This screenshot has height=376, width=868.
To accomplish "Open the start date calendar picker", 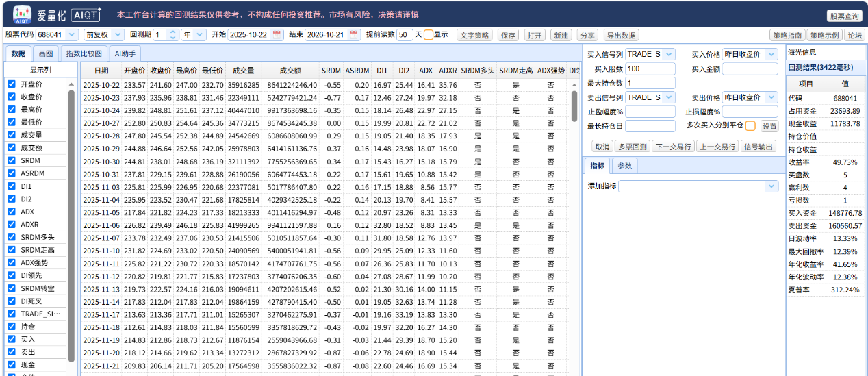I will click(277, 34).
